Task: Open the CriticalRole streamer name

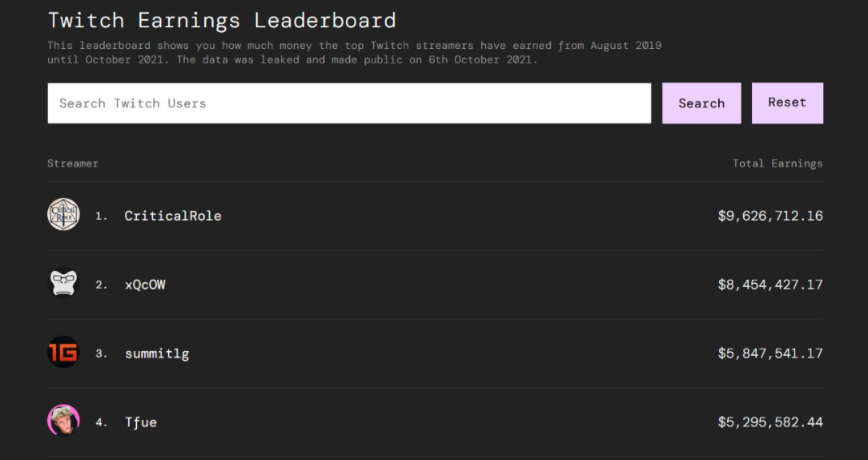Action: [173, 216]
